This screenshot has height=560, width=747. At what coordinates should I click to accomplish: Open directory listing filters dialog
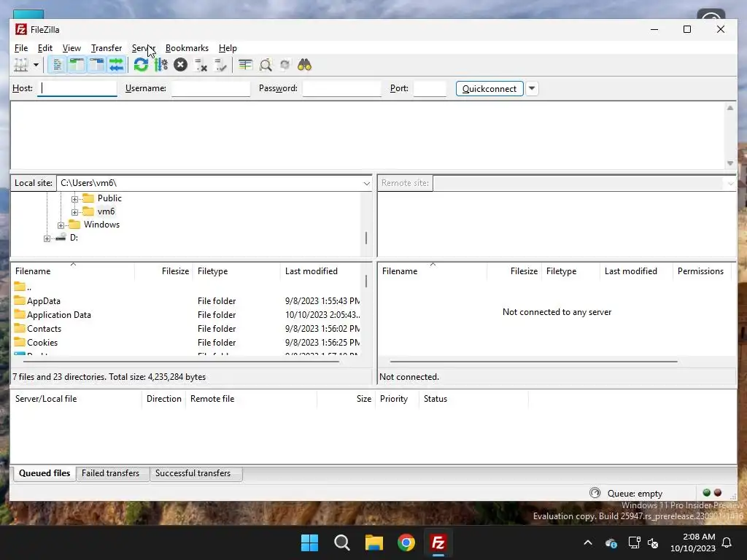tap(245, 65)
